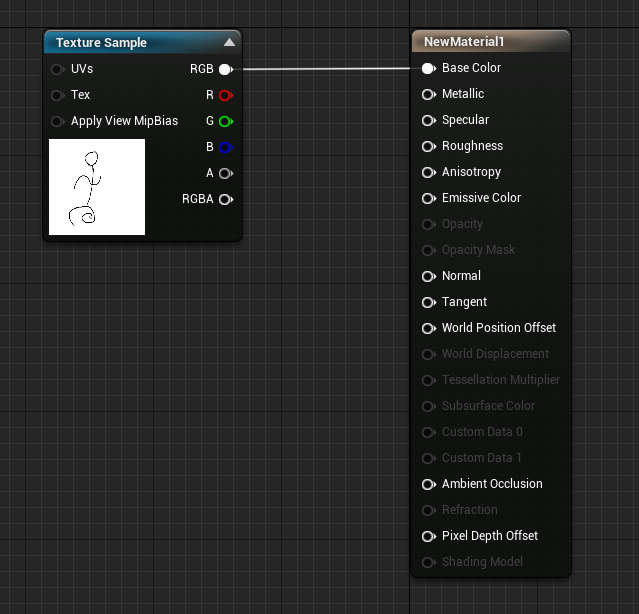
Task: Click the red R output pin
Action: pyautogui.click(x=226, y=95)
